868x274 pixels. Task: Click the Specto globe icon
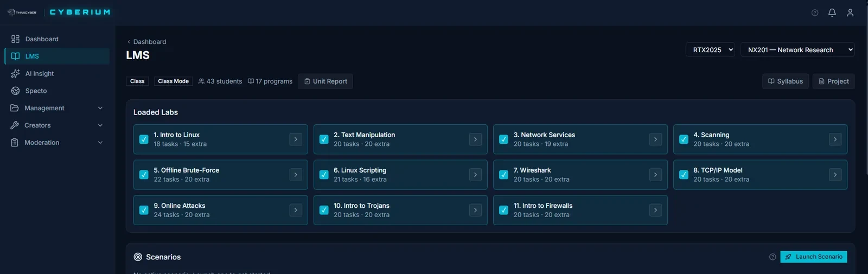tap(15, 91)
